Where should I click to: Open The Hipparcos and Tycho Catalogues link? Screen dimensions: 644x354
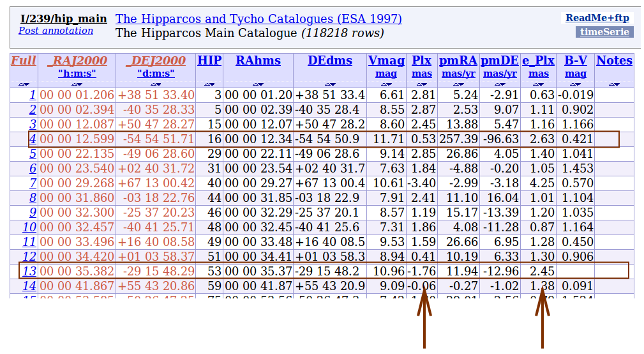pyautogui.click(x=258, y=19)
